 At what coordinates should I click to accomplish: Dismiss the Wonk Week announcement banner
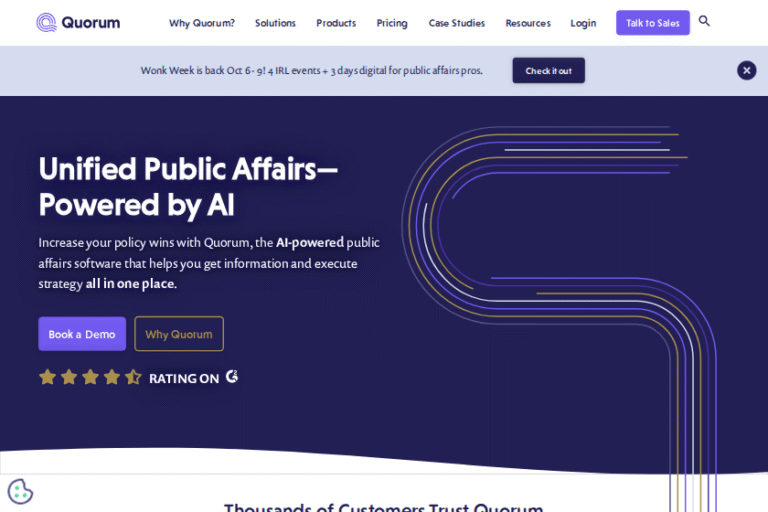746,70
